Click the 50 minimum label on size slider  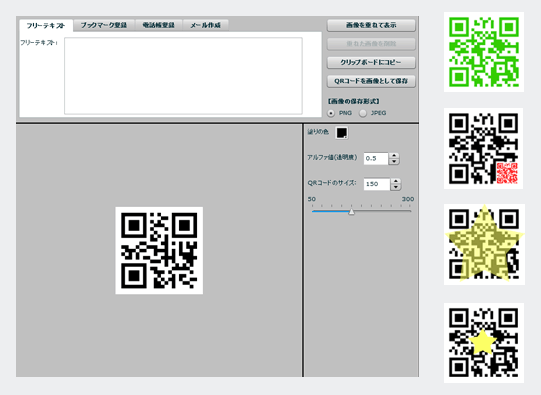pyautogui.click(x=312, y=199)
